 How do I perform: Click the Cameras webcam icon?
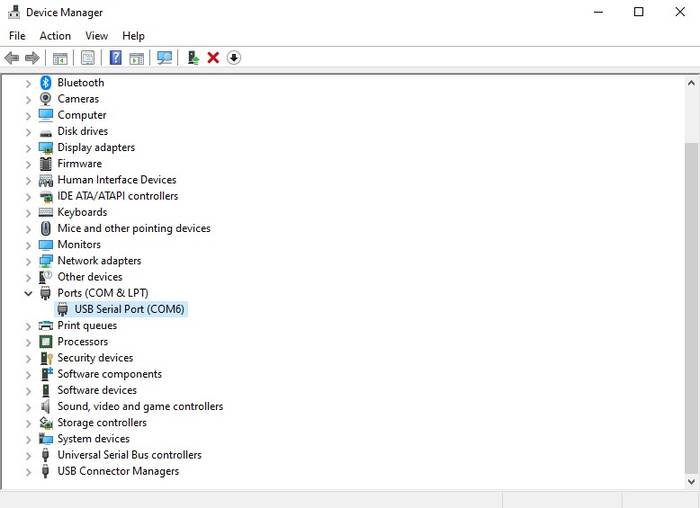point(46,99)
